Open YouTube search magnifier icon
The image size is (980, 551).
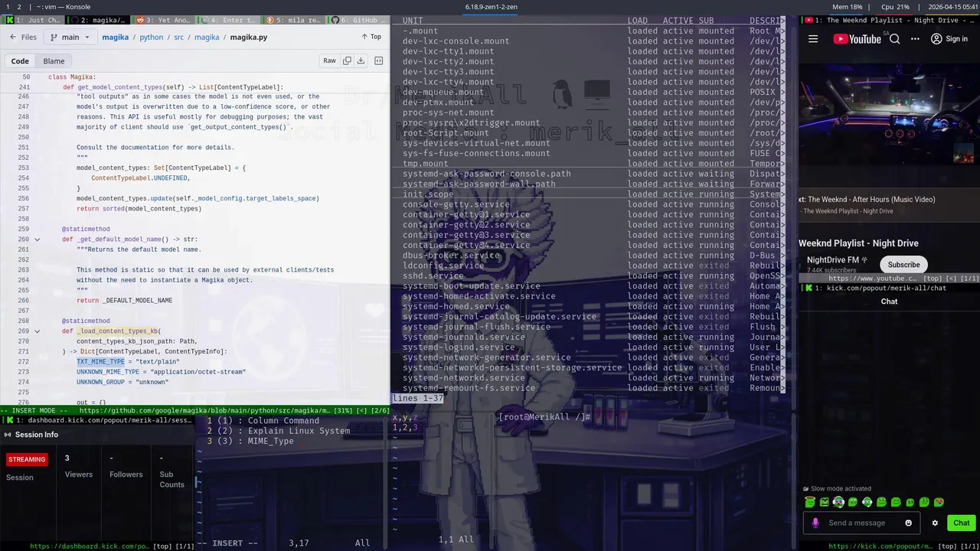[x=894, y=39]
